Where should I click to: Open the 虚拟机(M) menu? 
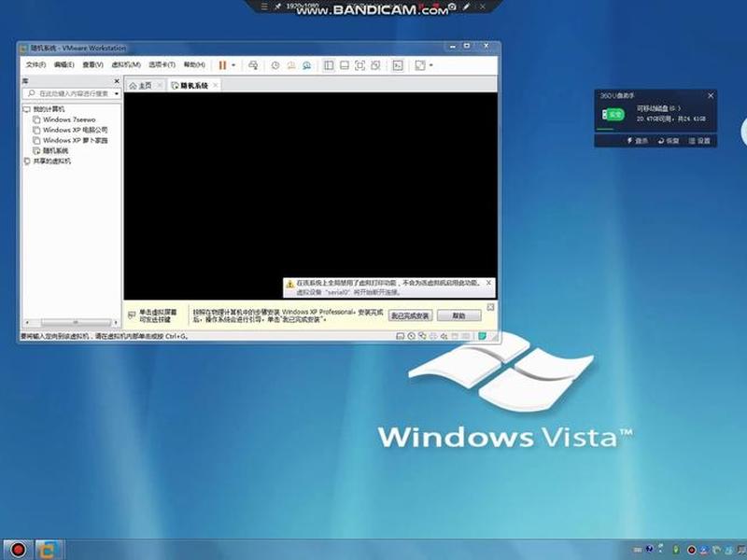(126, 64)
